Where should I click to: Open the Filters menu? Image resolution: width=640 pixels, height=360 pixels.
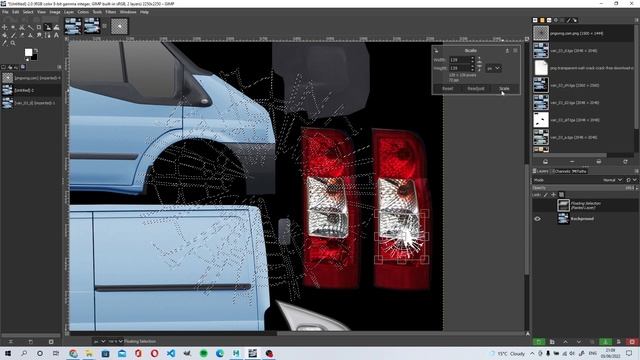coord(111,12)
